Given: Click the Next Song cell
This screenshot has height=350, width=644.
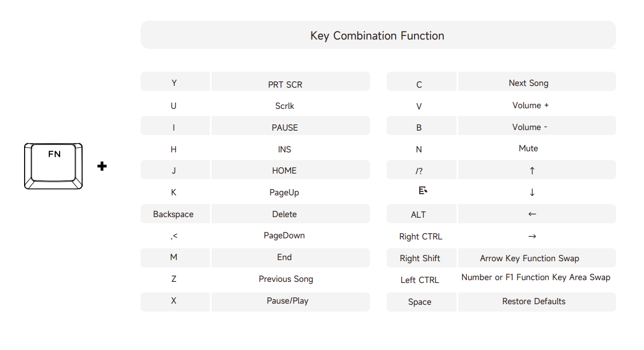Looking at the screenshot, I should [x=537, y=82].
